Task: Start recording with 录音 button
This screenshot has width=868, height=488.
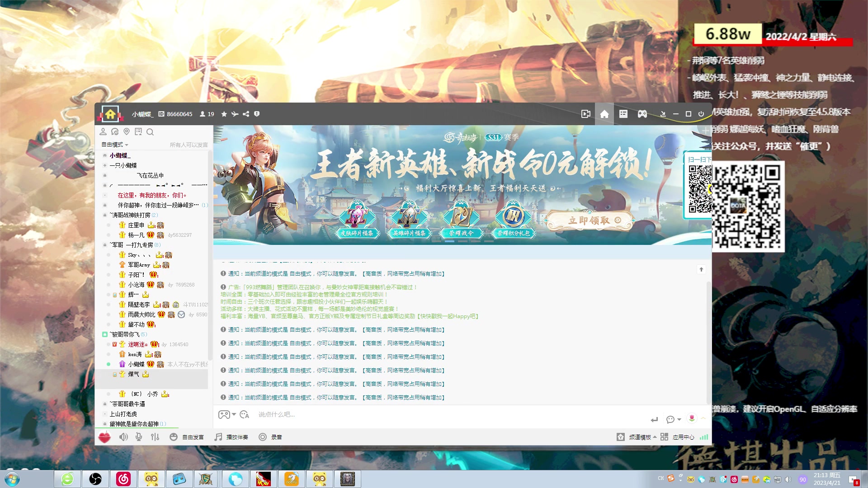Action: pyautogui.click(x=270, y=437)
